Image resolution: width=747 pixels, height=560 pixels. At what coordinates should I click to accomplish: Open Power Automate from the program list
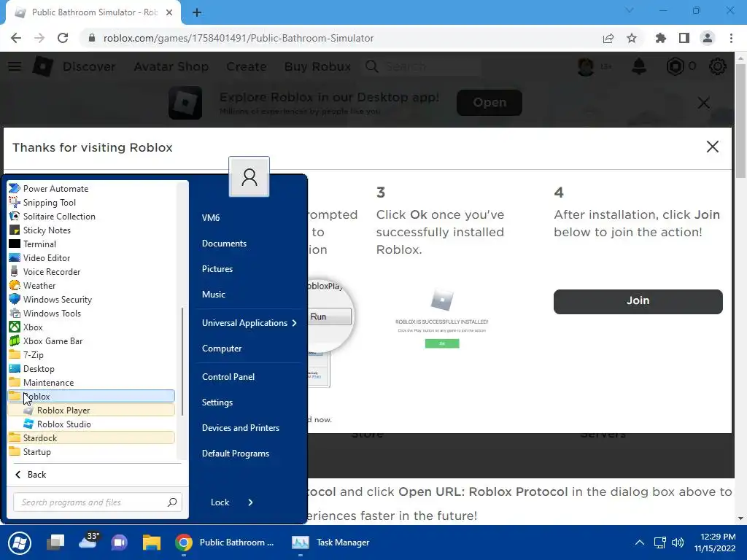pos(91,189)
